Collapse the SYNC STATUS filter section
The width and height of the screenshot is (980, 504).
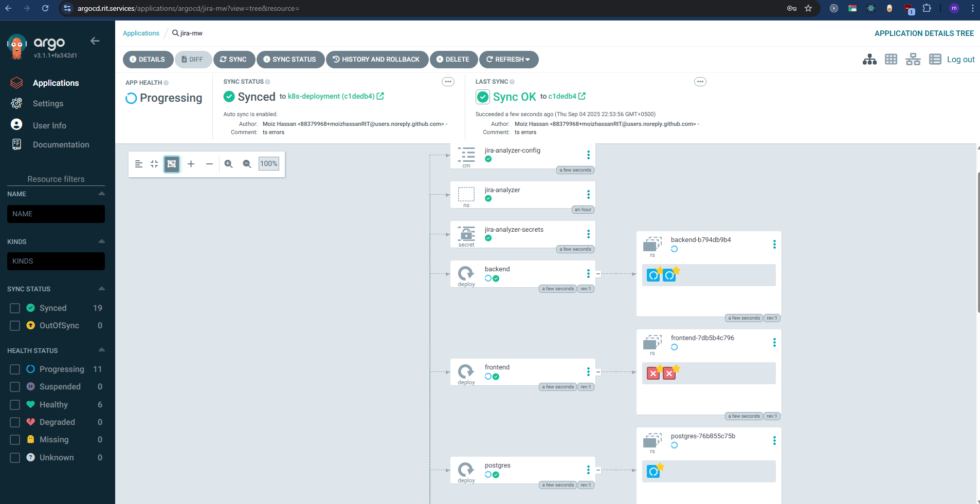tap(101, 288)
